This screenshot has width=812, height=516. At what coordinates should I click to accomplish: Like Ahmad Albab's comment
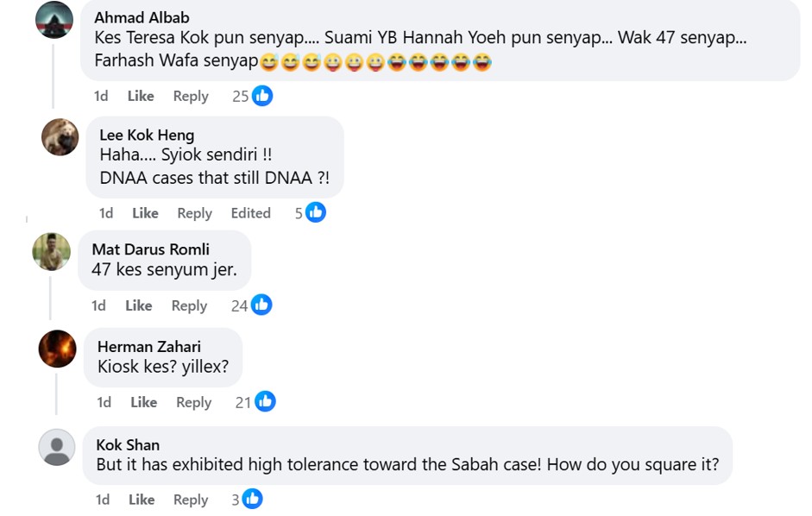coord(141,96)
